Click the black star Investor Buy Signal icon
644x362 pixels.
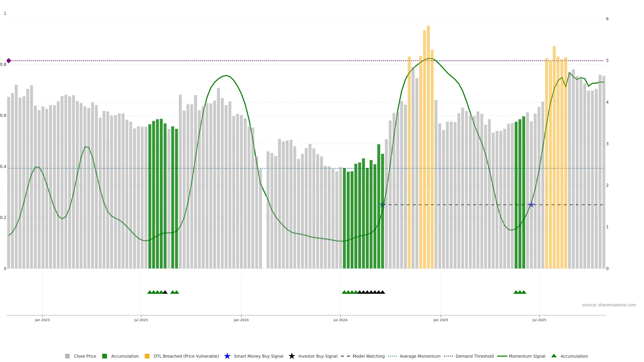click(x=291, y=356)
